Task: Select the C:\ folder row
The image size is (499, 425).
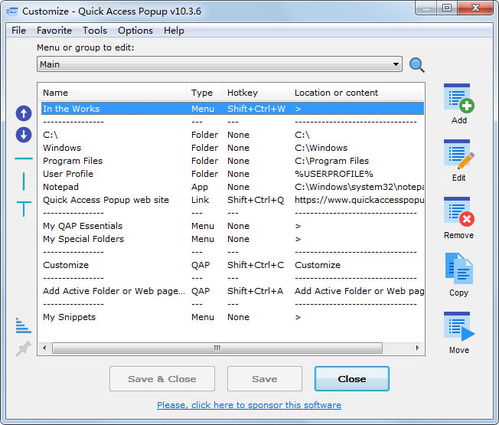Action: [232, 135]
